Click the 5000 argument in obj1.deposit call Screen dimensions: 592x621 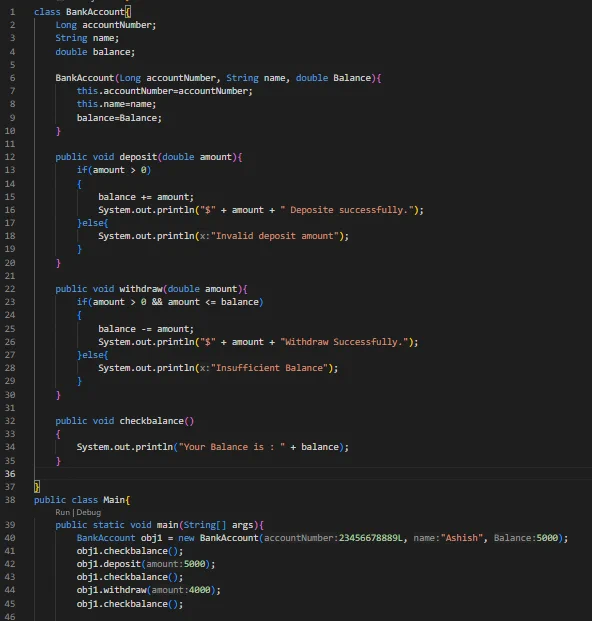click(194, 564)
